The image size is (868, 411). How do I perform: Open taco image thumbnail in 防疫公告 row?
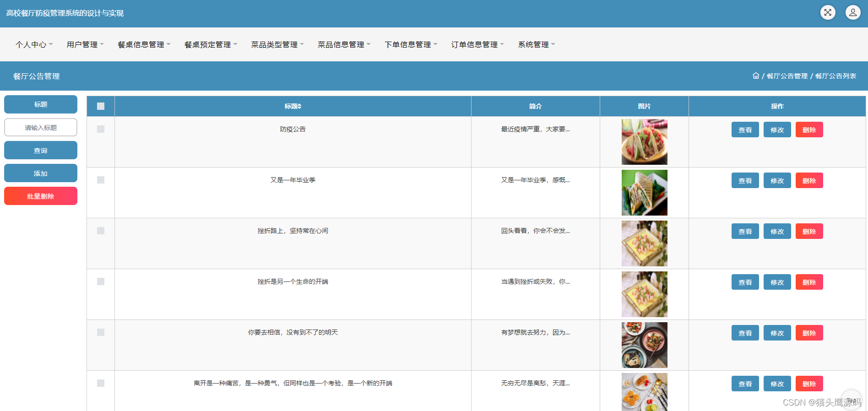pyautogui.click(x=645, y=142)
